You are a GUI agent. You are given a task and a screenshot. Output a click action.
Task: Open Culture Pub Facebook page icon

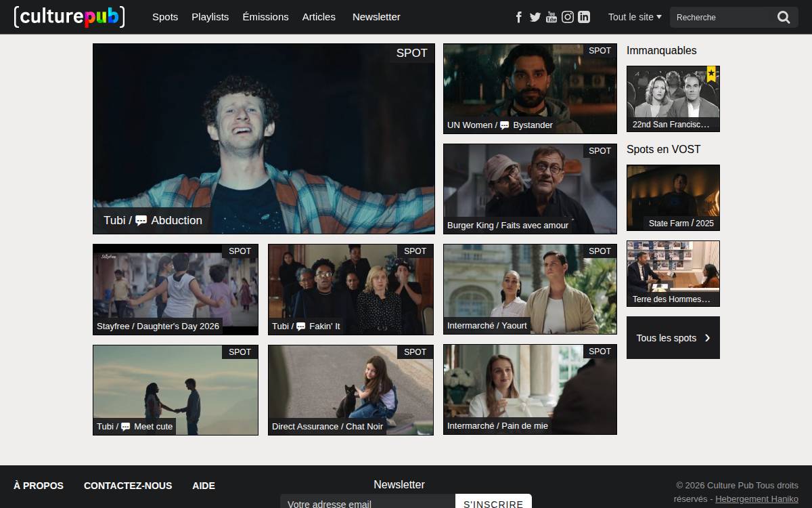[519, 17]
